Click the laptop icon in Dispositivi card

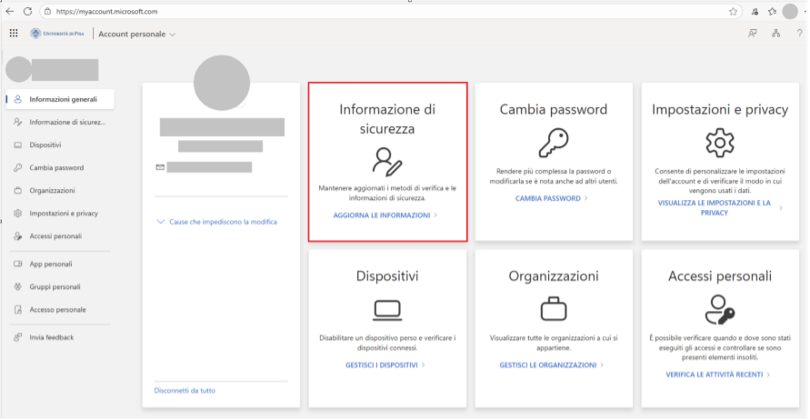(387, 307)
